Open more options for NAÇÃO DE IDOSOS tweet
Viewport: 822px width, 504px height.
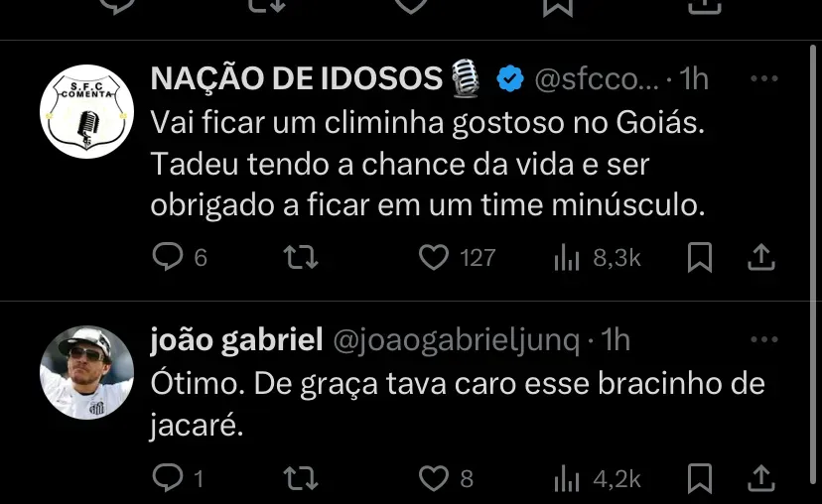point(763,79)
